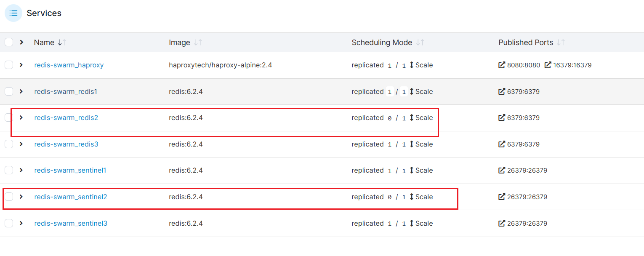Open the redis-swarm_sentinel2 service link
The width and height of the screenshot is (644, 256).
pos(71,197)
